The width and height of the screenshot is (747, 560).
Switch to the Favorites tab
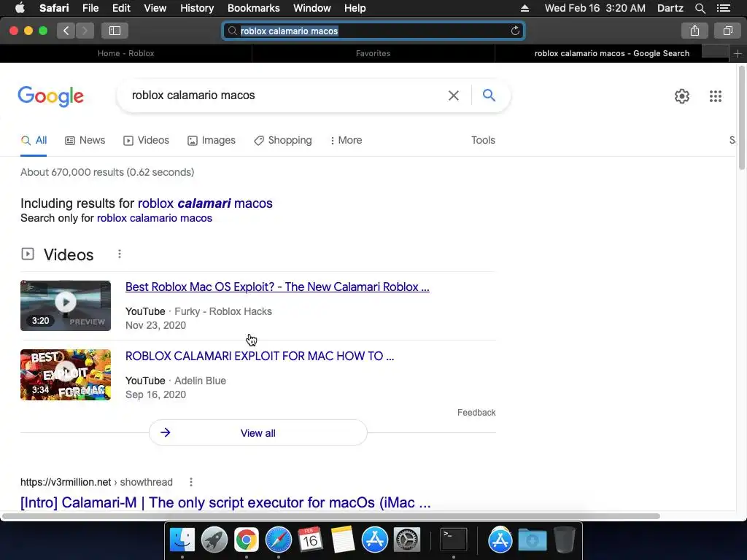point(373,53)
